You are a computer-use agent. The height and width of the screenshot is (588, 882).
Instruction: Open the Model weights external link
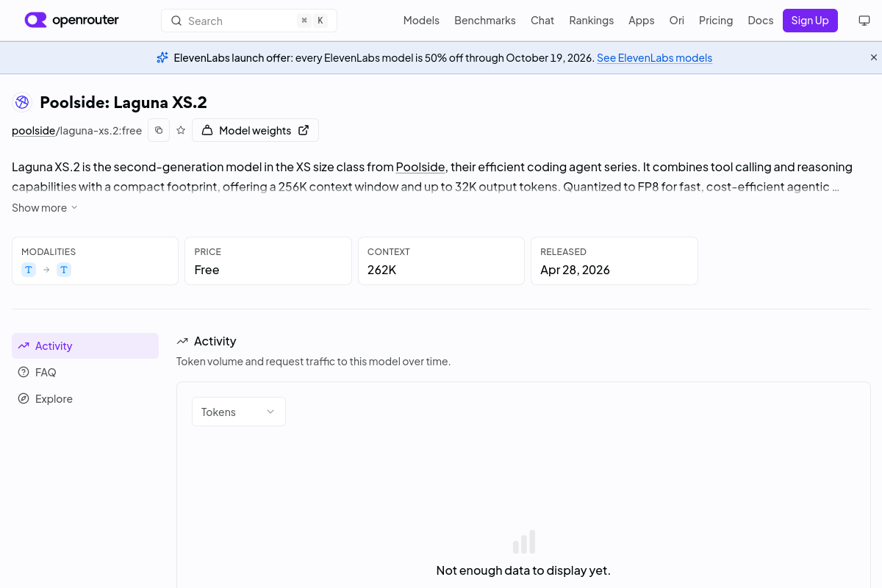click(x=256, y=130)
